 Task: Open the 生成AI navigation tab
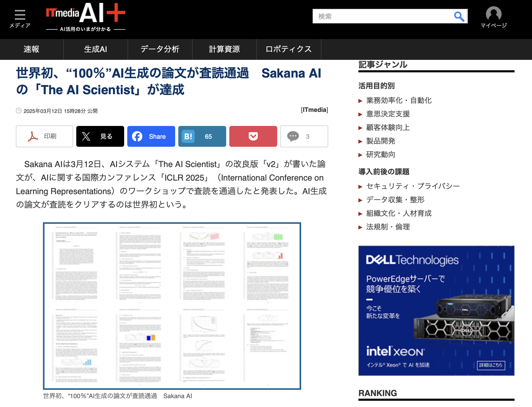coord(96,49)
